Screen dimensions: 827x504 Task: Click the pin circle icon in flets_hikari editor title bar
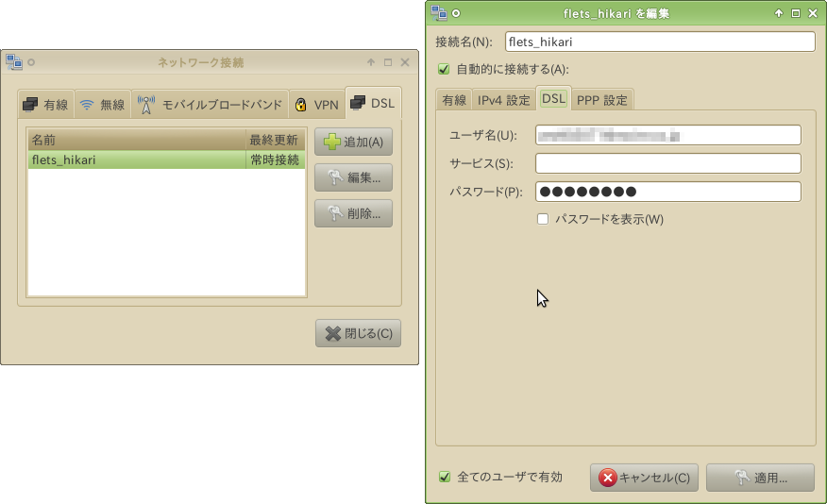[456, 13]
